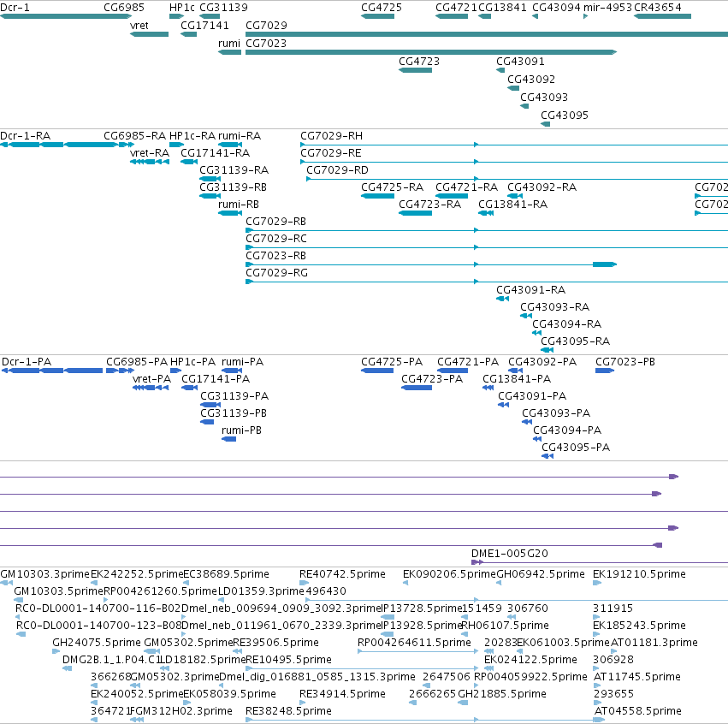Click the CG7029-RE transcript label
The width and height of the screenshot is (728, 724).
click(x=330, y=153)
